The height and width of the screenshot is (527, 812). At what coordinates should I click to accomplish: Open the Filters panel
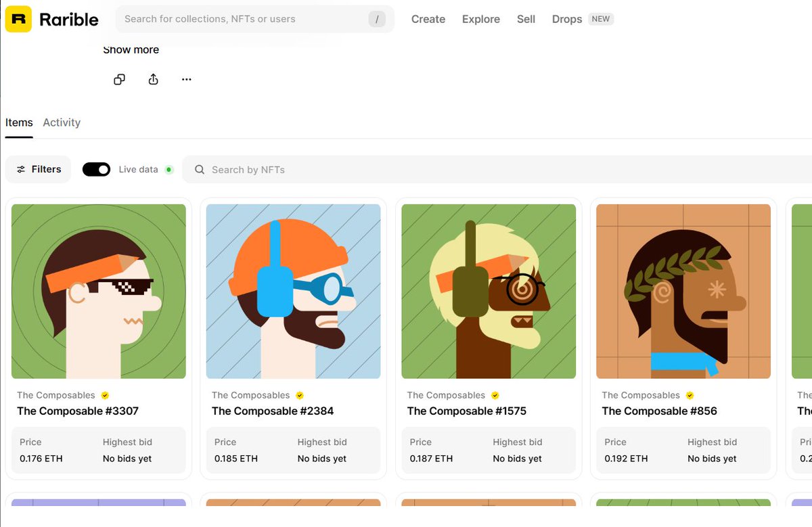(39, 169)
